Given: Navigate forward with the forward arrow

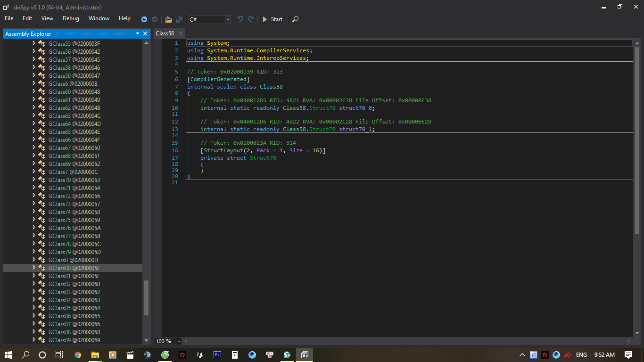Looking at the screenshot, I should [155, 19].
